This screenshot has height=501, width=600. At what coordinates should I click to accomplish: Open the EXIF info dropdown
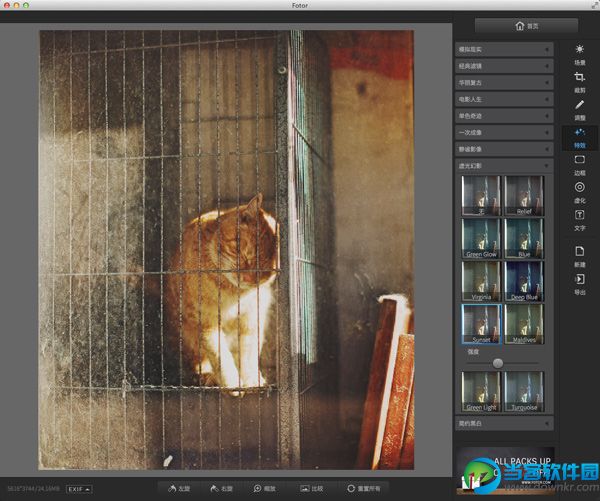79,489
